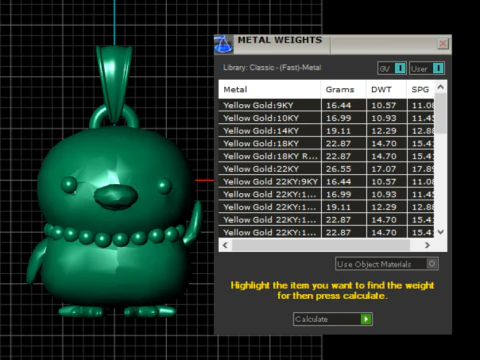The height and width of the screenshot is (360, 480).
Task: Select the penguin's bead necklace in viewport
Action: 114,236
